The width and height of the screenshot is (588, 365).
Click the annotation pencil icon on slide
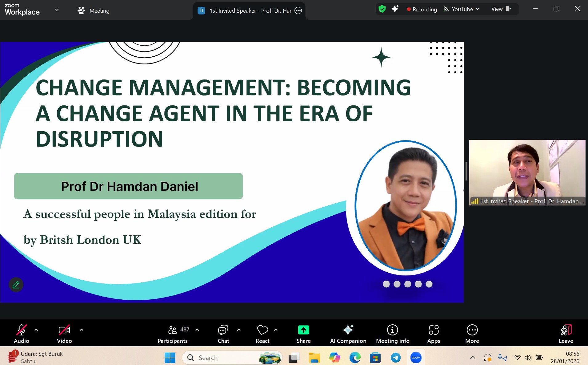(16, 285)
